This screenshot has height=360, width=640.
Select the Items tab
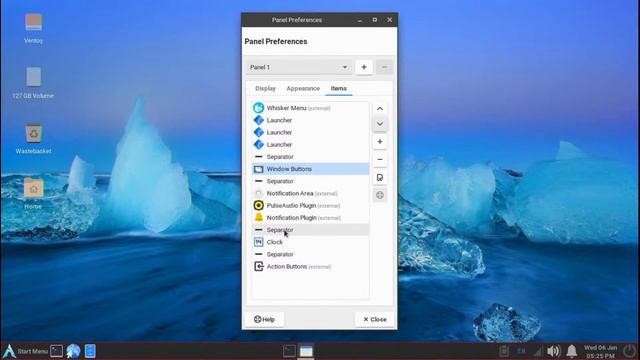tap(339, 89)
